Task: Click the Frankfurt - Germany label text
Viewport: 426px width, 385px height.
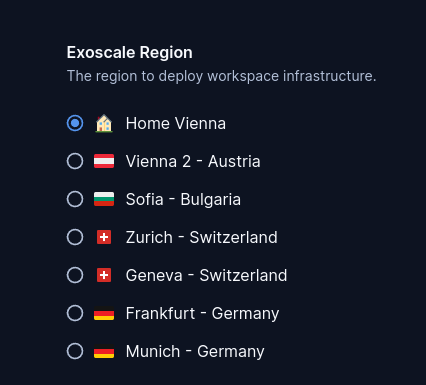Action: (x=202, y=313)
